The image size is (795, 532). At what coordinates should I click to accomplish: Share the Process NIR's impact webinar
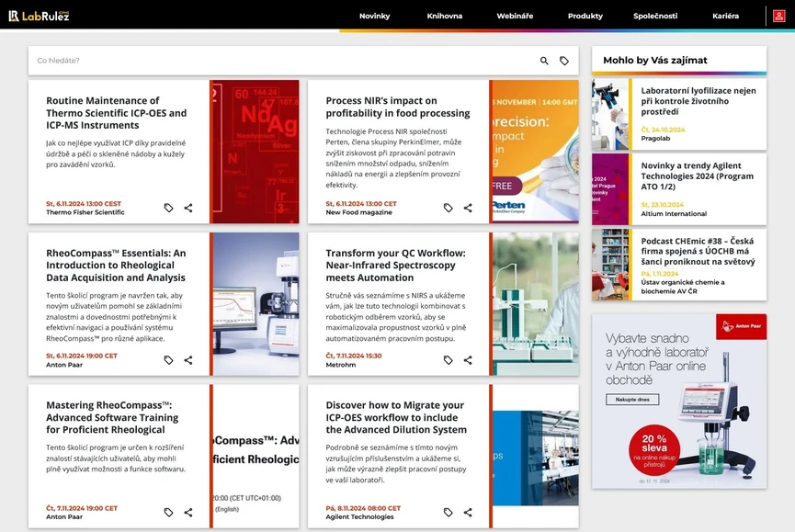click(x=468, y=208)
